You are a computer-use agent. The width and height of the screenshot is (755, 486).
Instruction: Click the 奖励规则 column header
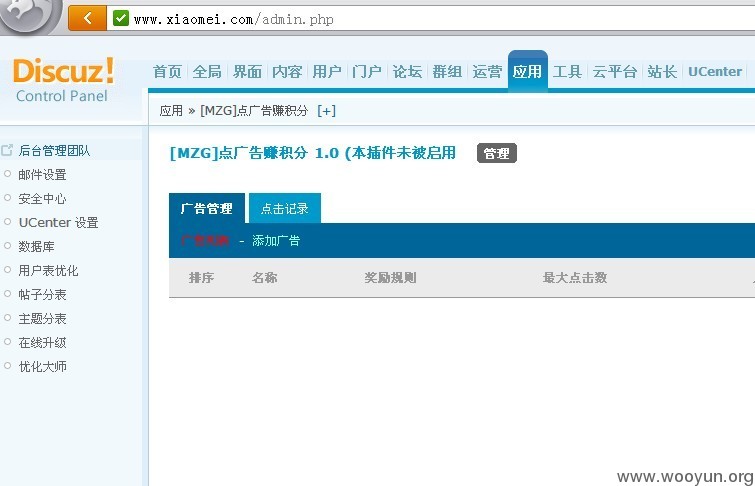(x=390, y=277)
